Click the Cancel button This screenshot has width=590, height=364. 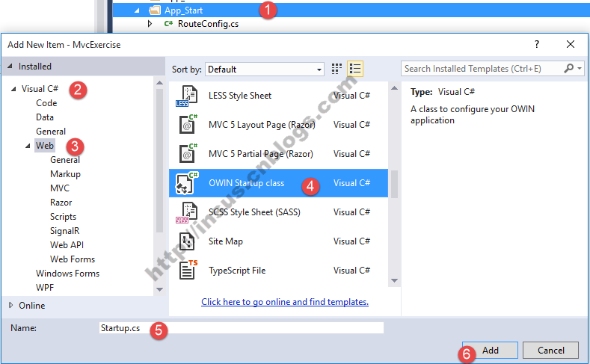(x=550, y=351)
